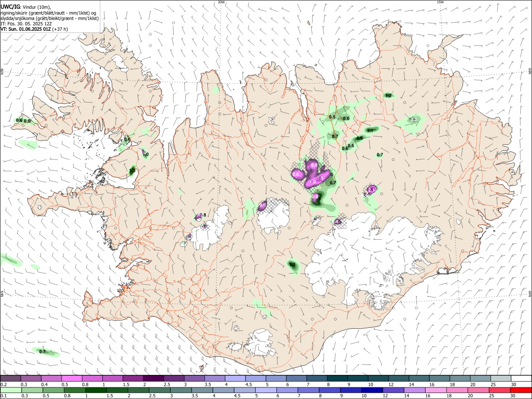
Task: Click the blue 8 swatch on lower scale
Action: [329, 390]
